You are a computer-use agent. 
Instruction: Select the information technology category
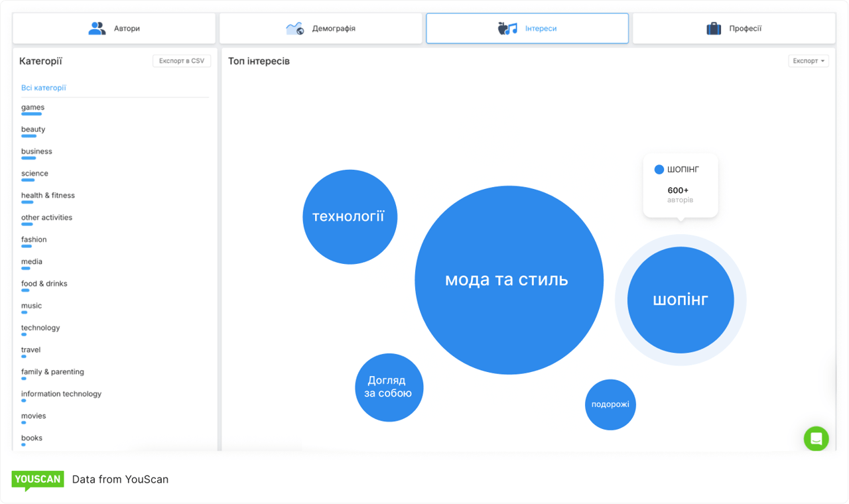[x=61, y=394]
